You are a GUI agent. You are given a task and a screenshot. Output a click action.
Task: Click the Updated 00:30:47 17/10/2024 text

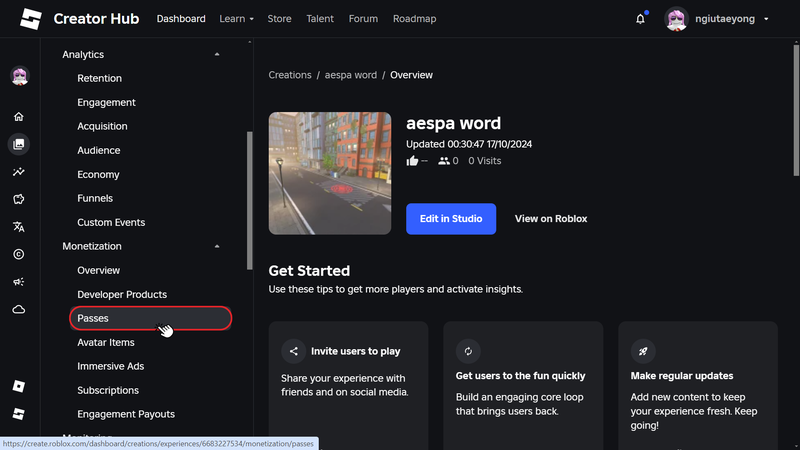click(469, 144)
